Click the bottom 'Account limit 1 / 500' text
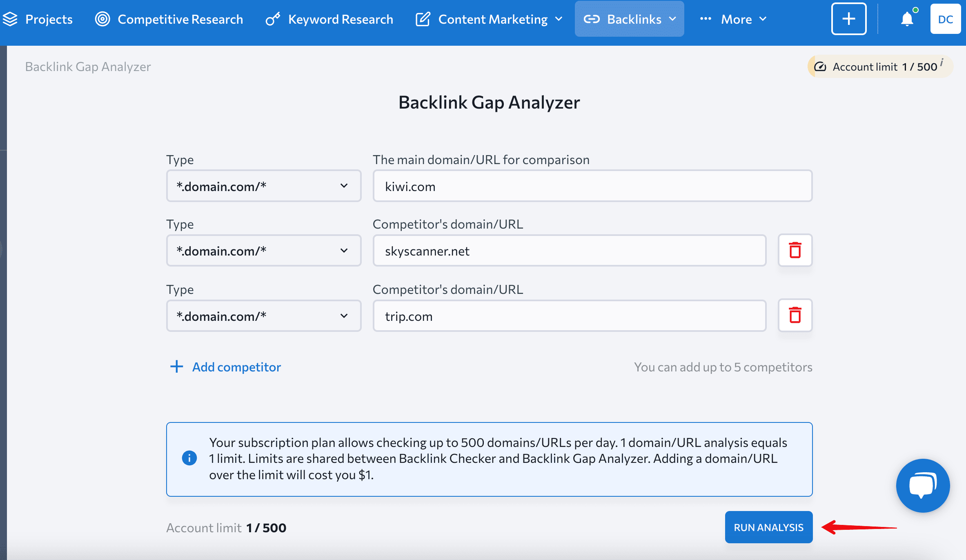Viewport: 966px width, 560px height. [226, 528]
